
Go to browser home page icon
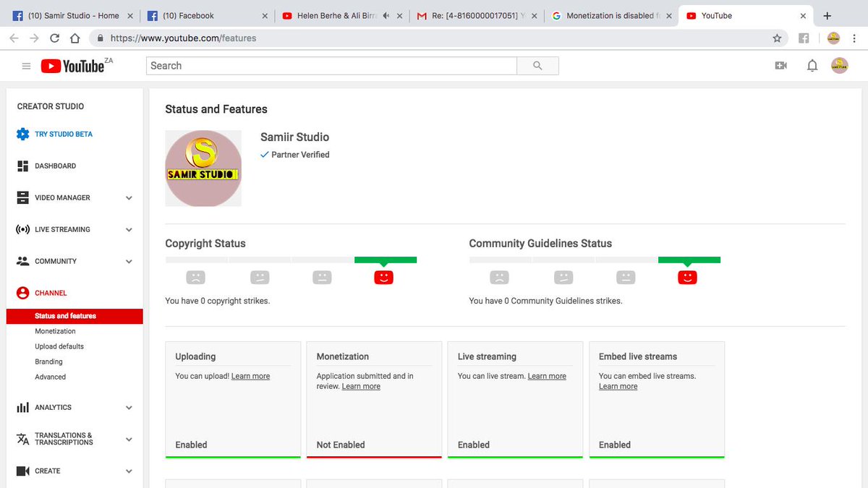[x=75, y=38]
